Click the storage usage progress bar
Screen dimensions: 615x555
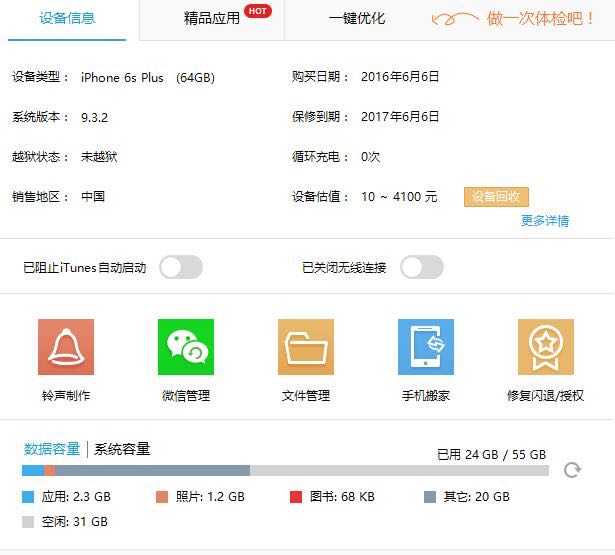(x=285, y=470)
